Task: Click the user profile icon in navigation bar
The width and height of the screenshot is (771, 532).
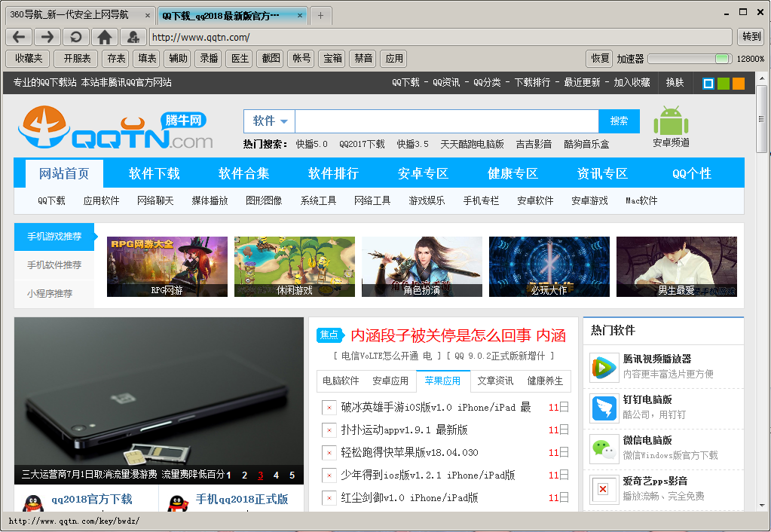Action: coord(133,37)
